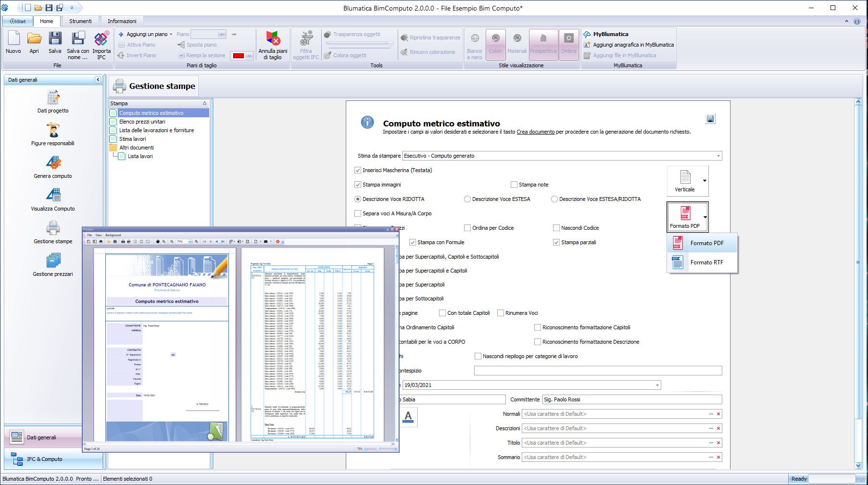The image size is (868, 485).
Task: Open a file with Apri
Action: [34, 43]
